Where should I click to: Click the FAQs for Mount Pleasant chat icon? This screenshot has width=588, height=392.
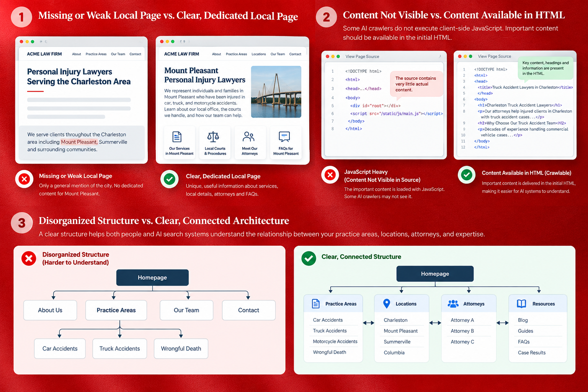[284, 137]
